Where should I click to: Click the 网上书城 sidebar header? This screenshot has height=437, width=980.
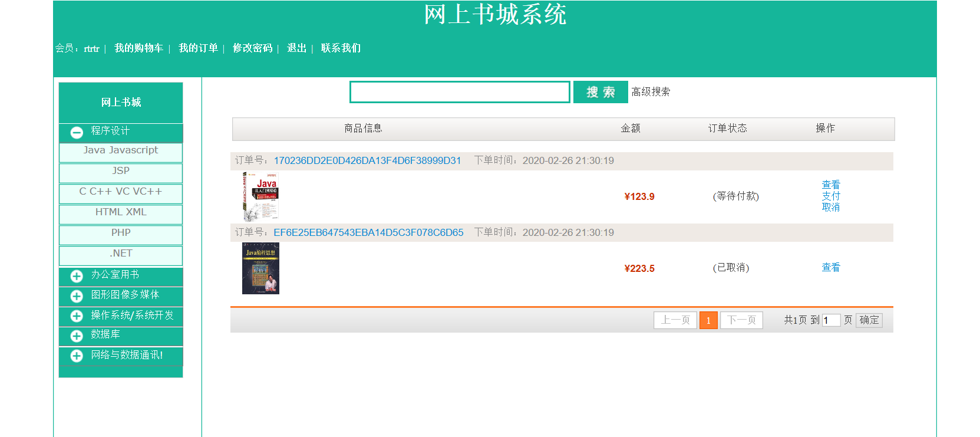121,103
